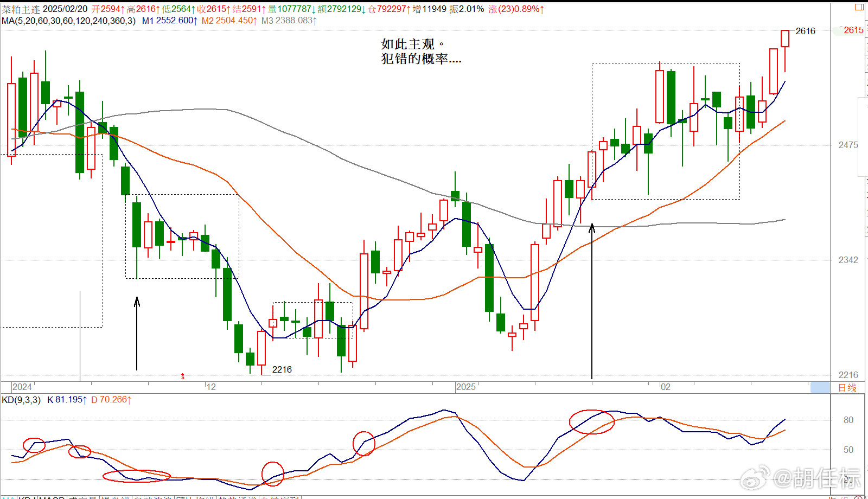Click the M2 2504.450 value
This screenshot has height=499, width=868.
[x=229, y=21]
